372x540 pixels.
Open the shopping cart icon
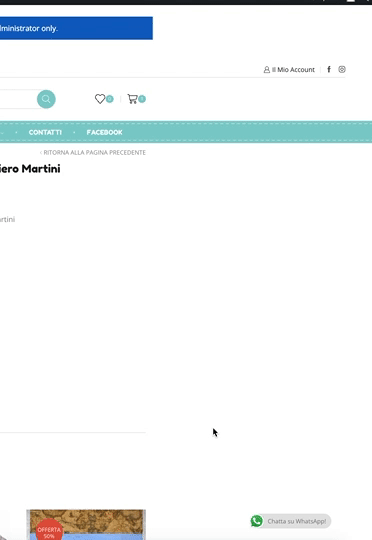[x=132, y=99]
